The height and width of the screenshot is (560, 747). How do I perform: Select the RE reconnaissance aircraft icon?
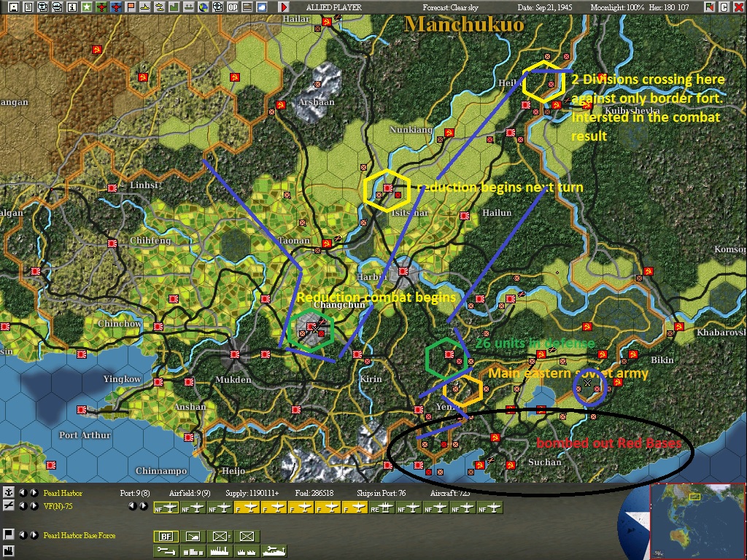pos(382,508)
